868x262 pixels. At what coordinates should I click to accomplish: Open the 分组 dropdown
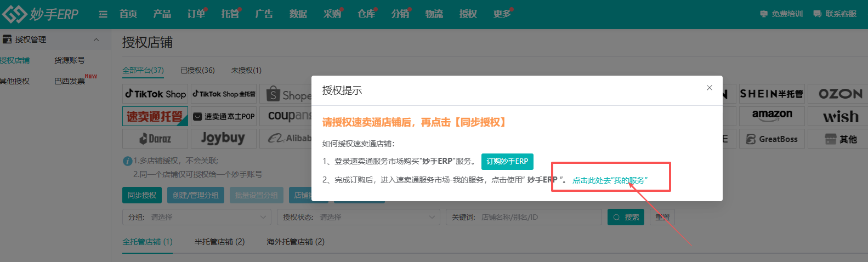point(197,217)
